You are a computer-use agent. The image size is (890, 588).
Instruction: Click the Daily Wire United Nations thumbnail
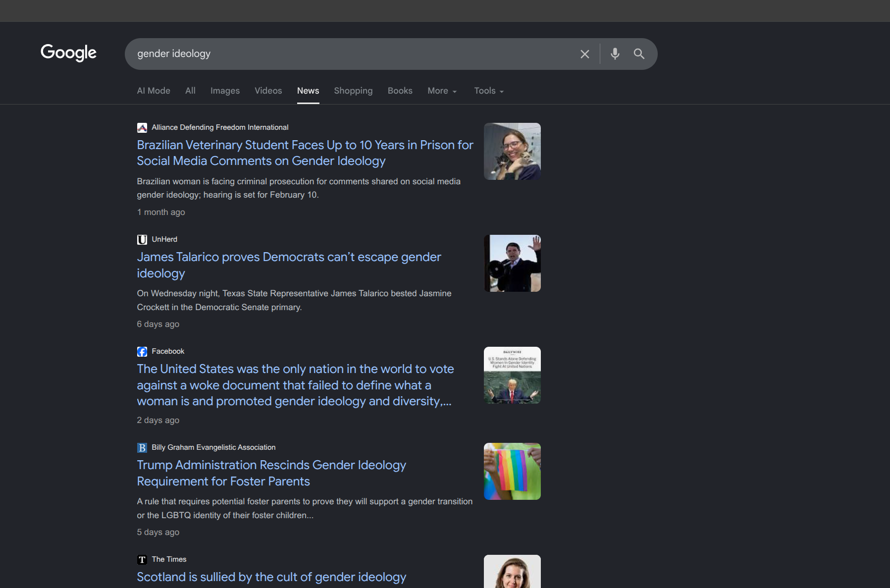tap(512, 375)
